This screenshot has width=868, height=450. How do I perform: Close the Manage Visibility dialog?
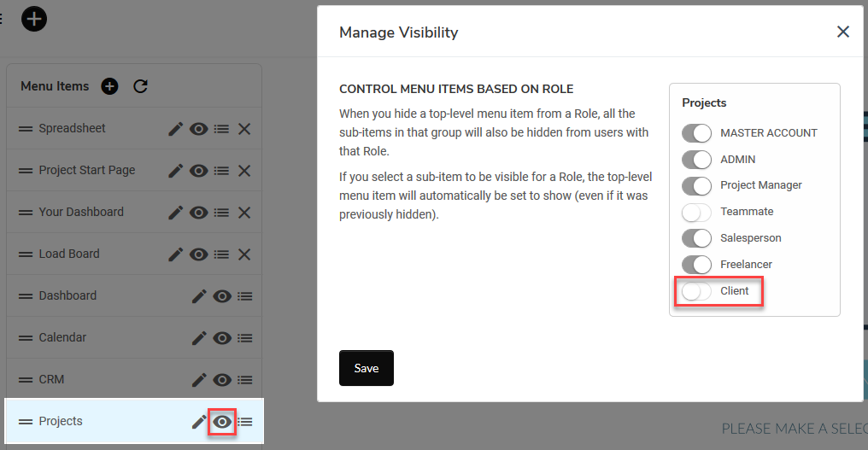(843, 32)
